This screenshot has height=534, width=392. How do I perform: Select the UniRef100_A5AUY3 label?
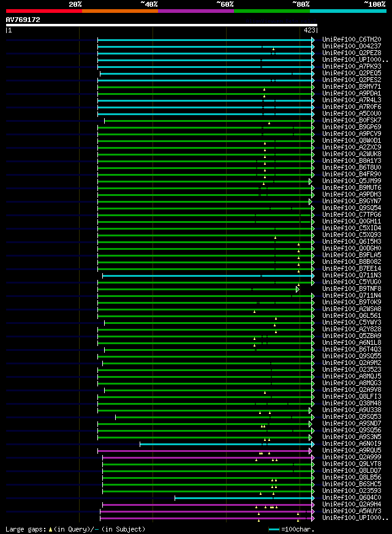point(352,511)
